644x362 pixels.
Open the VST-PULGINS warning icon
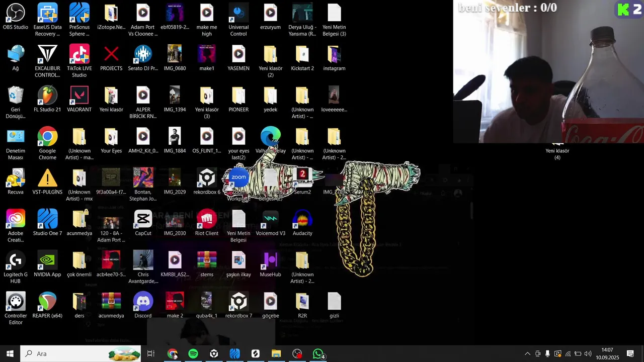point(47,182)
